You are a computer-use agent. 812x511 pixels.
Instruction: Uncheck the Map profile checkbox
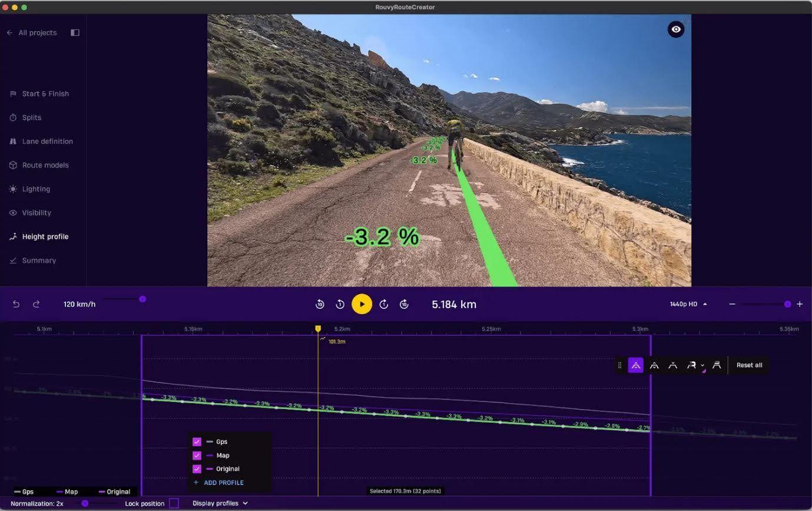[x=197, y=455]
